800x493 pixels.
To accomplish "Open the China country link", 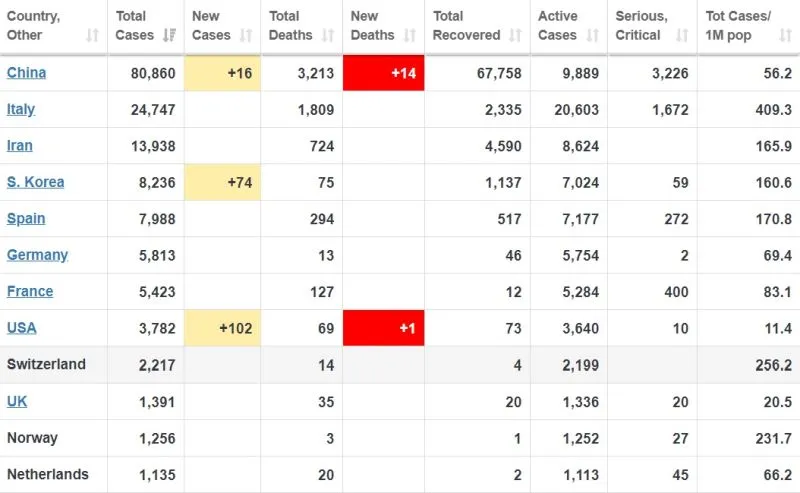I will (26, 73).
